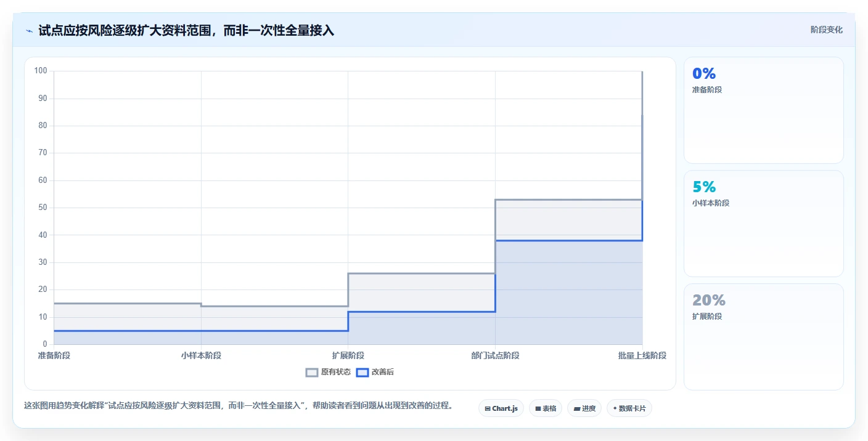Click the 扩展阶段 x-axis label
This screenshot has width=868, height=441.
click(348, 355)
